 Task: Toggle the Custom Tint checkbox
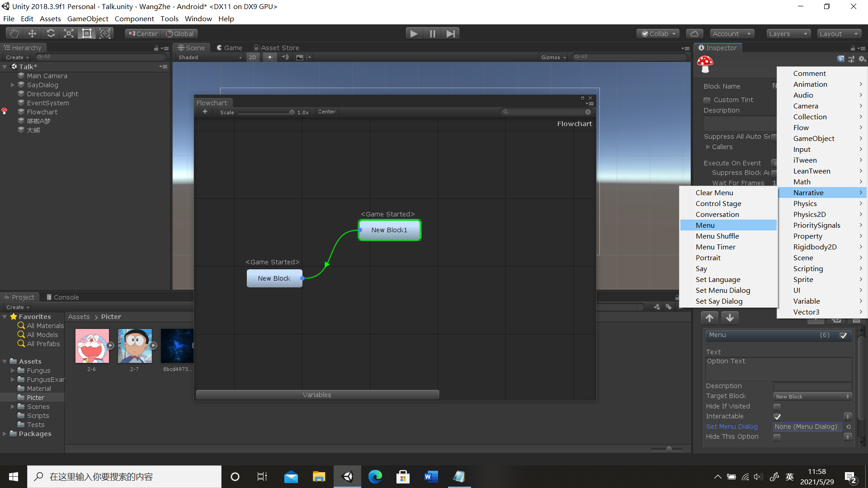point(707,100)
